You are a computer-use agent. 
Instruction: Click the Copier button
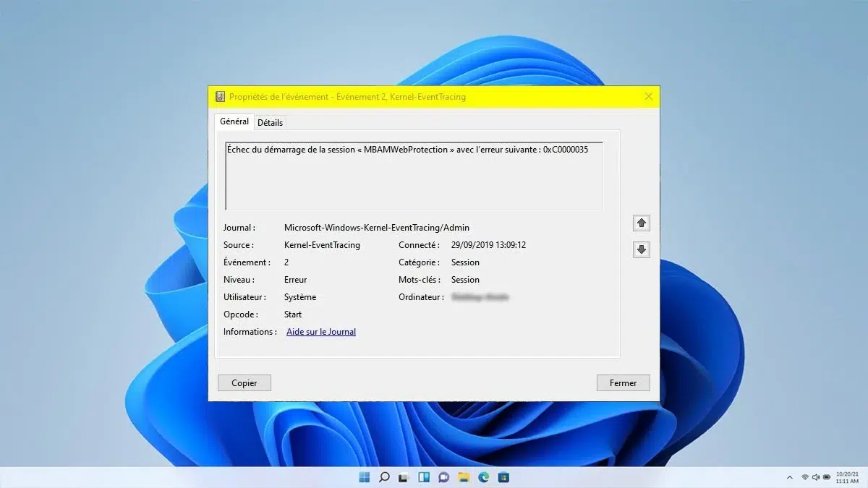point(244,382)
